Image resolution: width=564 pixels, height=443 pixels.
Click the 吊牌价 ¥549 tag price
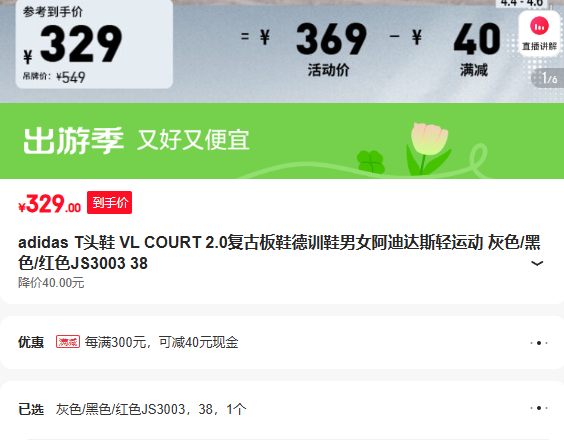tap(54, 77)
